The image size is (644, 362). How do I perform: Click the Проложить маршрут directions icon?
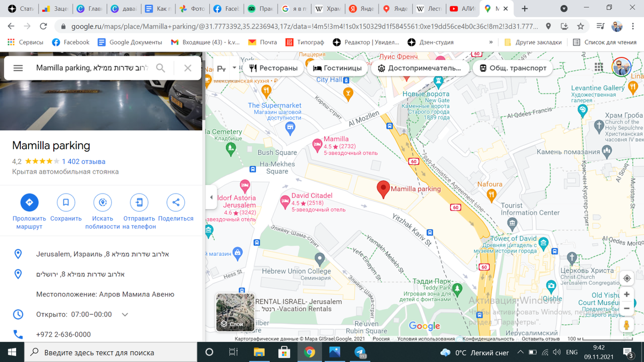tap(30, 202)
